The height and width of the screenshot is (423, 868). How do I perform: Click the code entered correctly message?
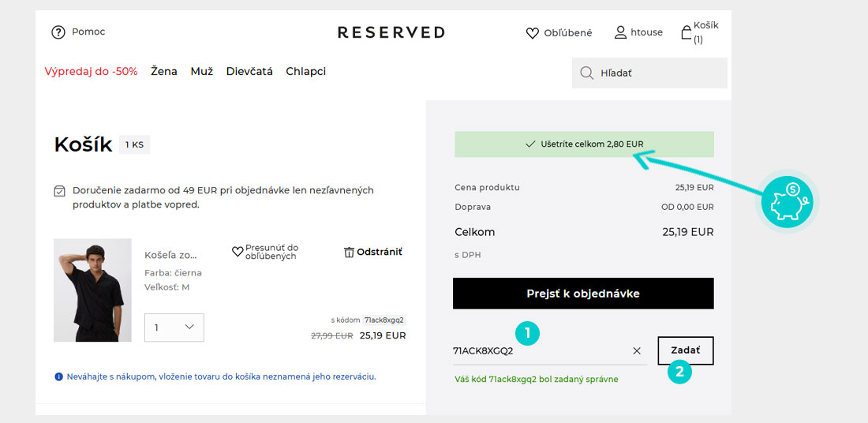(x=536, y=380)
